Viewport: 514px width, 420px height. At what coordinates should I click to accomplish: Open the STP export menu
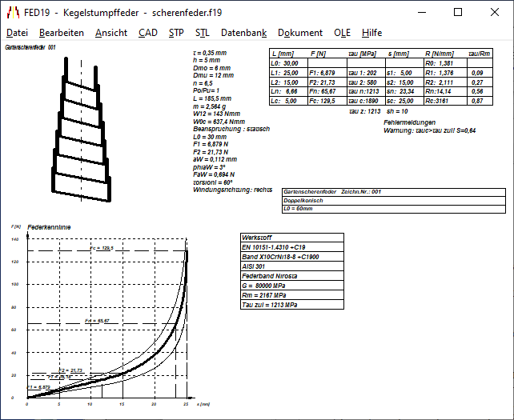click(x=176, y=33)
